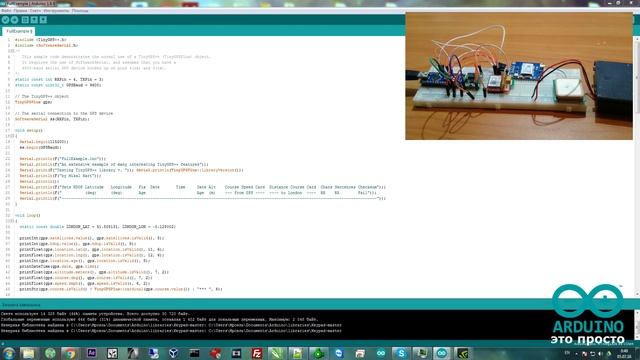Click the GPSBaud = 9600 declaration line
Image resolution: width=640 pixels, height=360 pixels.
click(x=58, y=85)
